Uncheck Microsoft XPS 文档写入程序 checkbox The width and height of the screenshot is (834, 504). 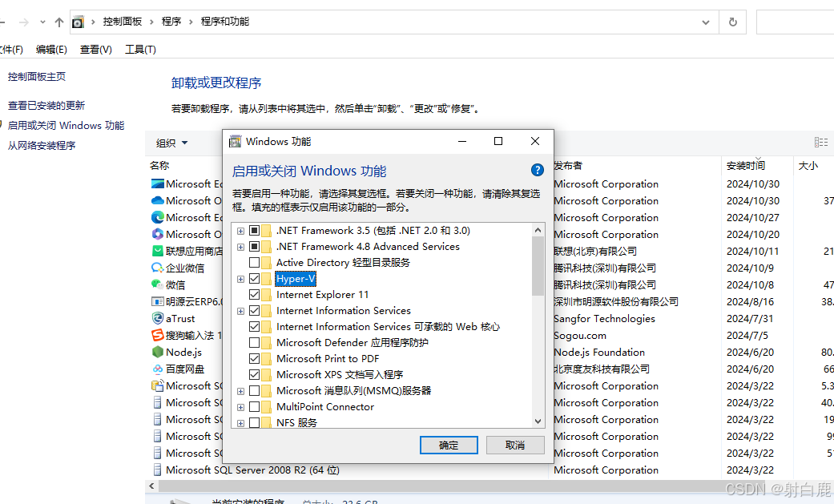(x=254, y=374)
